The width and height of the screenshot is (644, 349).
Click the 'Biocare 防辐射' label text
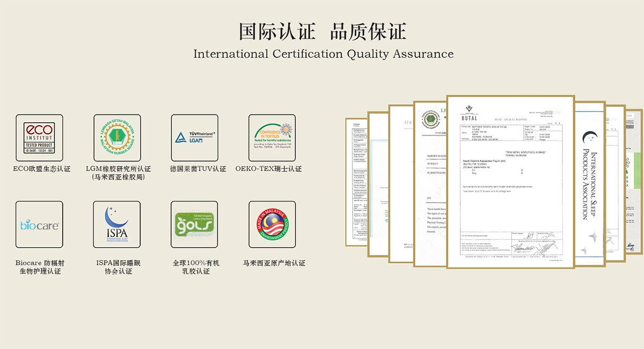40,263
